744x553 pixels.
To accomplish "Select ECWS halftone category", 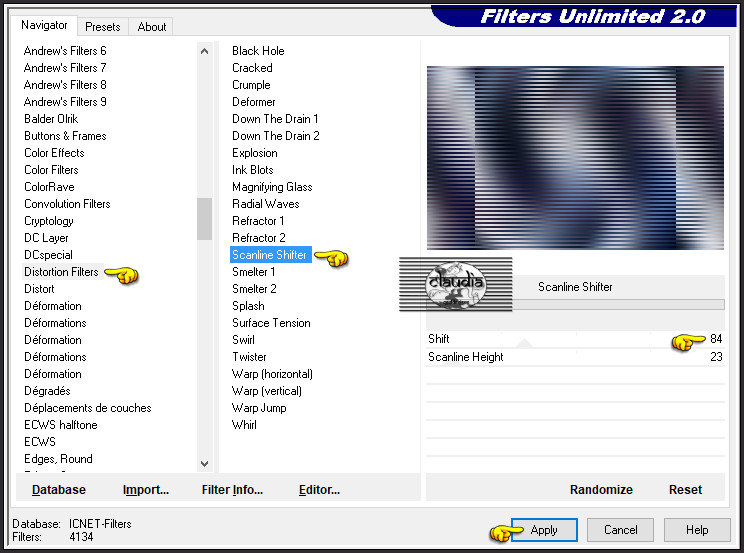I will (x=61, y=425).
